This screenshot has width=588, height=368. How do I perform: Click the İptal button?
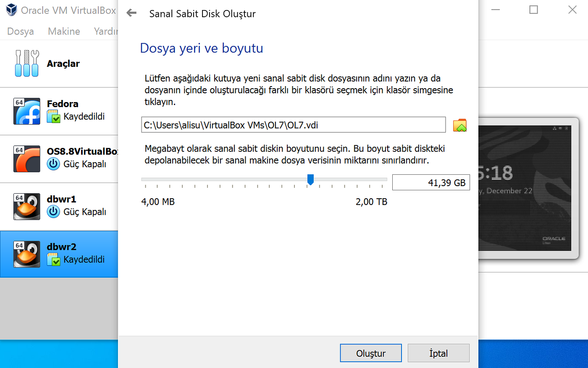coord(438,353)
